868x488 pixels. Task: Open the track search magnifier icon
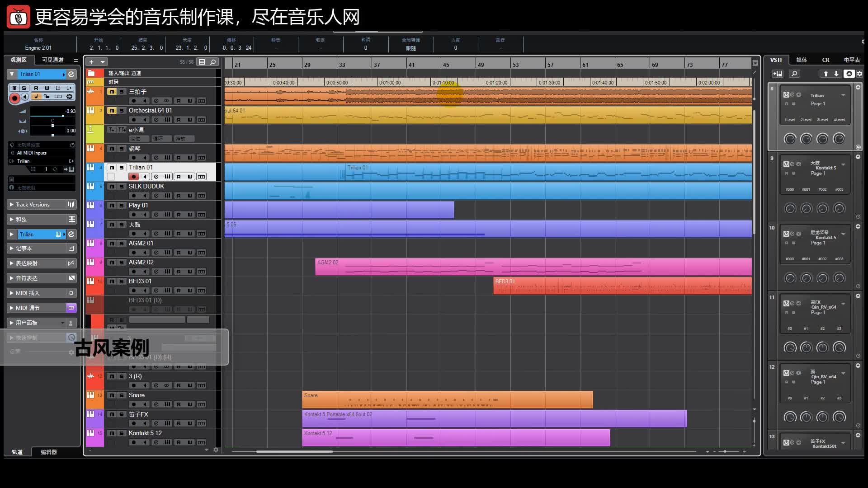point(213,62)
